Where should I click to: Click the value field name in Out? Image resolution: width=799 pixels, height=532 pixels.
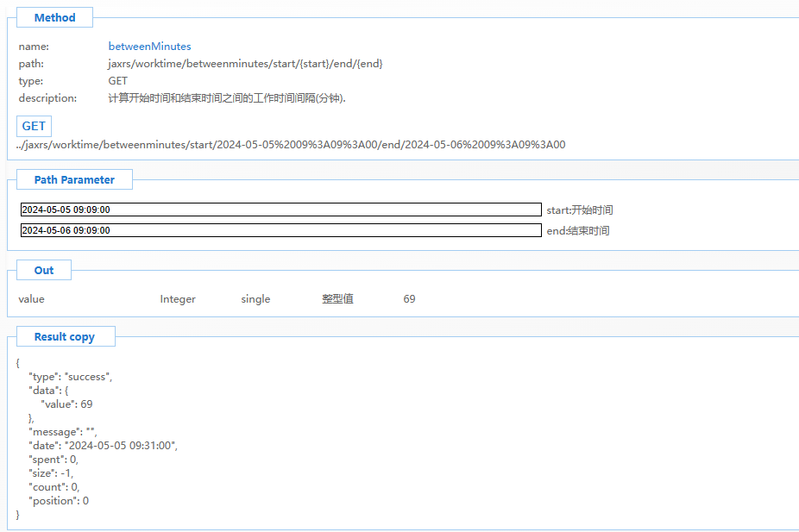coord(31,298)
